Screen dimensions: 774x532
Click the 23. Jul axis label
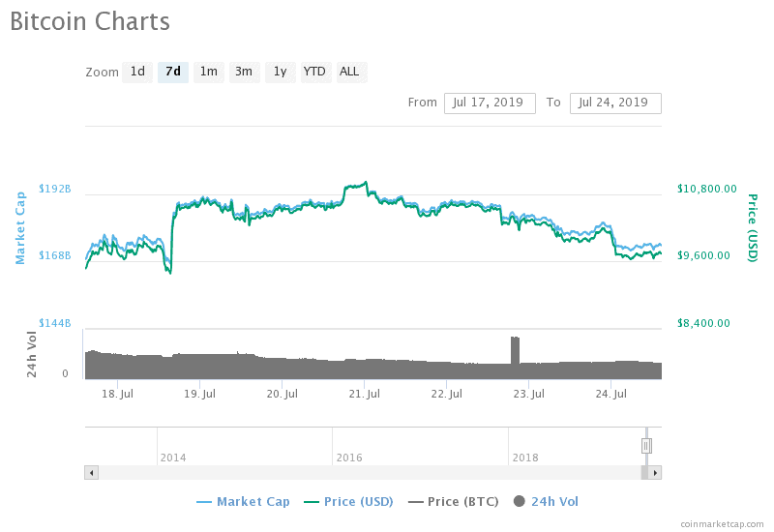coord(528,394)
